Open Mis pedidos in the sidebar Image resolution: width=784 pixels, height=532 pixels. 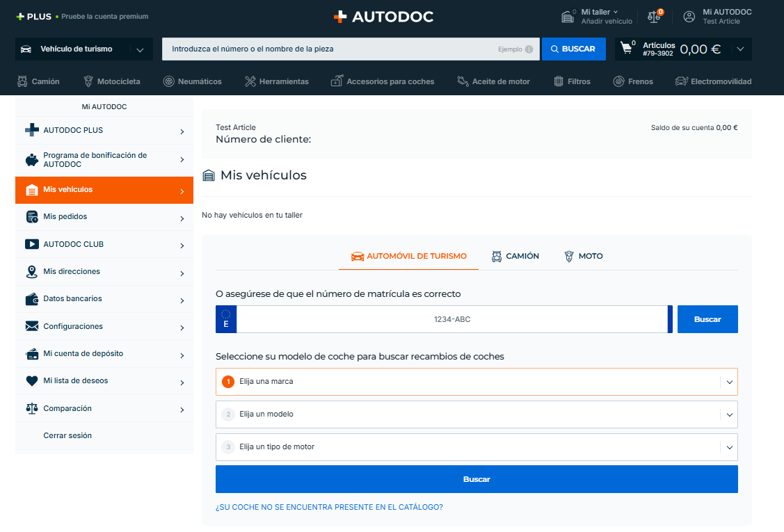104,217
